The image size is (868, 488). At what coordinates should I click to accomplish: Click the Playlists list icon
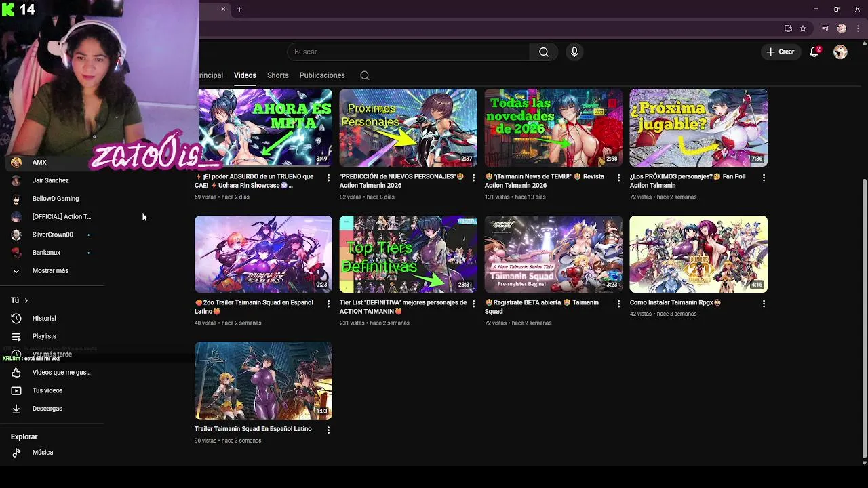(16, 336)
